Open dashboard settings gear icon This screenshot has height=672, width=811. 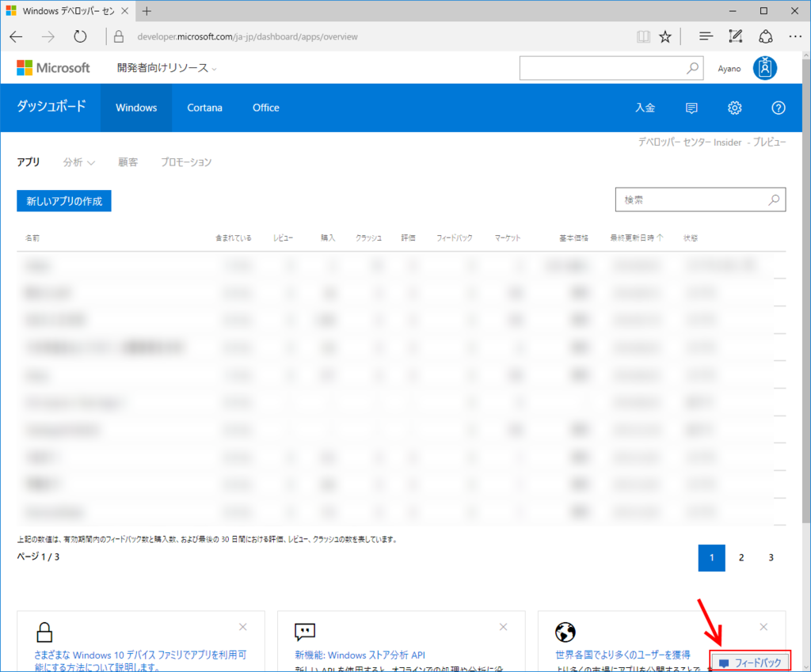tap(734, 108)
